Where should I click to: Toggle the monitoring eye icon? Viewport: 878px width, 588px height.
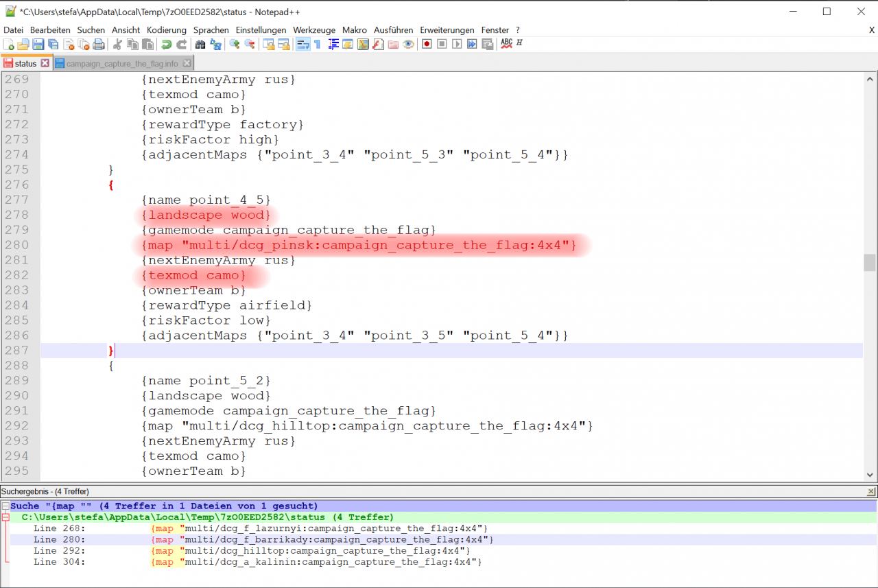tap(409, 45)
